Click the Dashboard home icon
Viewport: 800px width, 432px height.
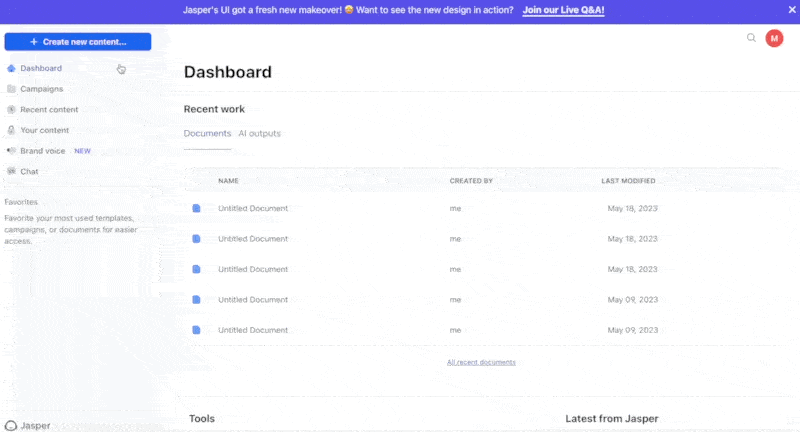[x=11, y=68]
